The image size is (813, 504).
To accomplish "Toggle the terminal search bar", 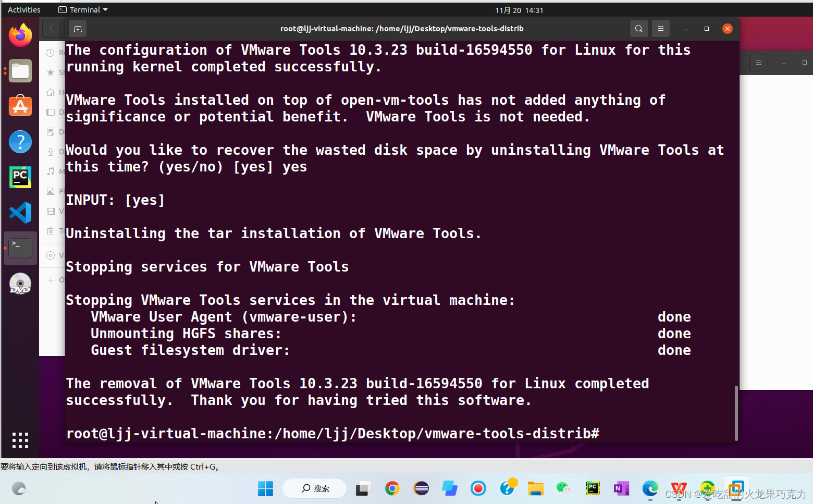I will click(x=639, y=29).
